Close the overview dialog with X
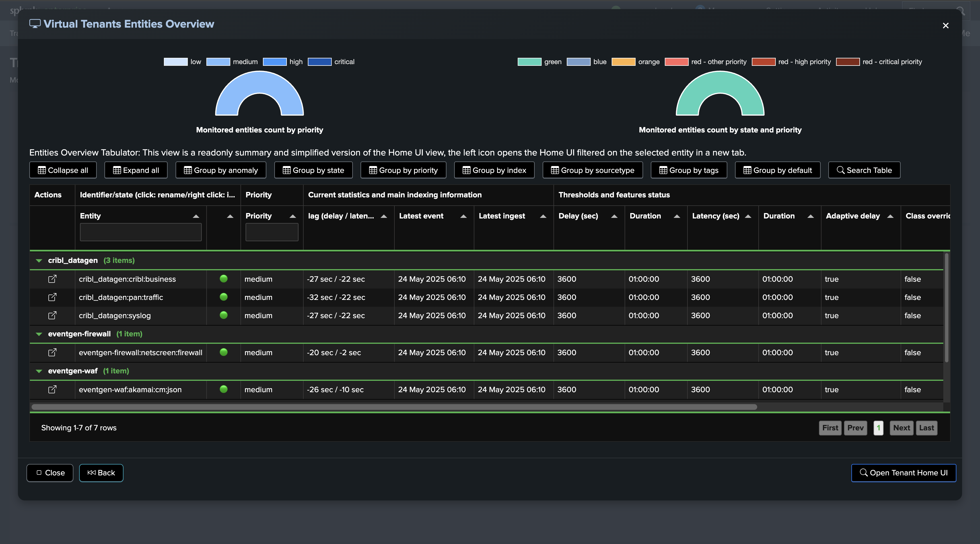980x544 pixels. 945,26
